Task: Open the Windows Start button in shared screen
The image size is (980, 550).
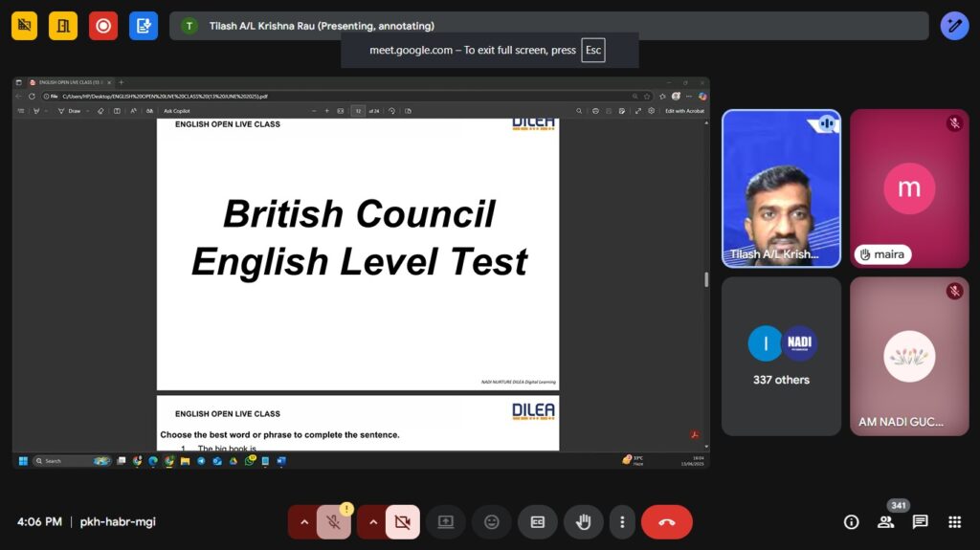Action: pyautogui.click(x=23, y=461)
